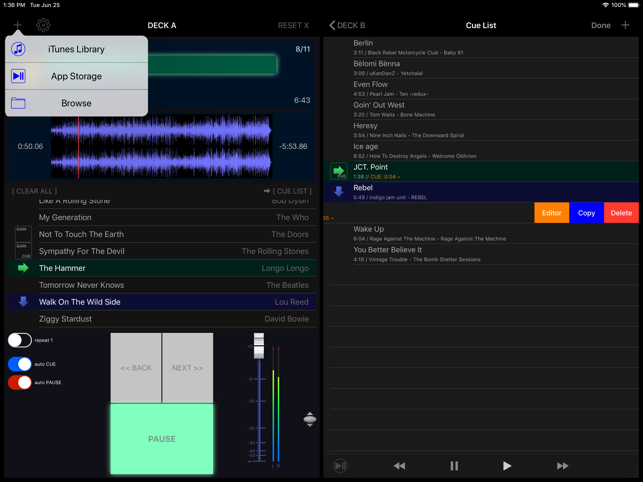643x482 pixels.
Task: Select Tomorrow Never Knows track
Action: pos(162,285)
